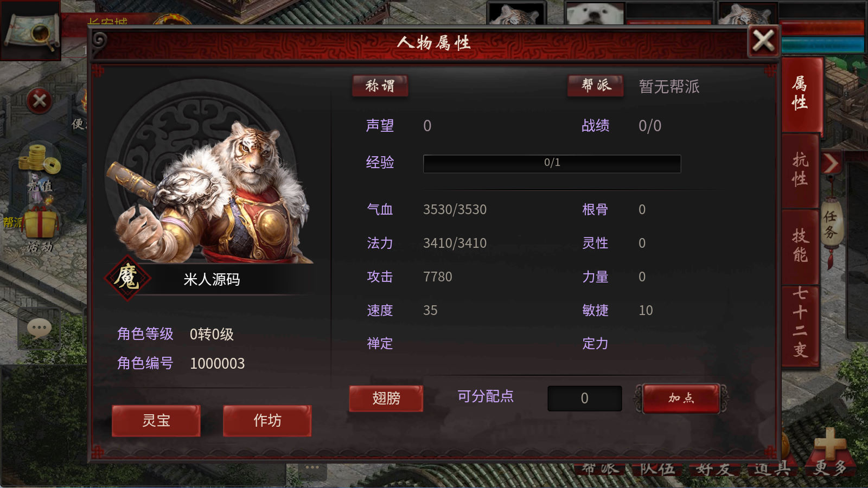This screenshot has width=868, height=488.
Task: Click the red circular X icon
Action: coord(40,101)
